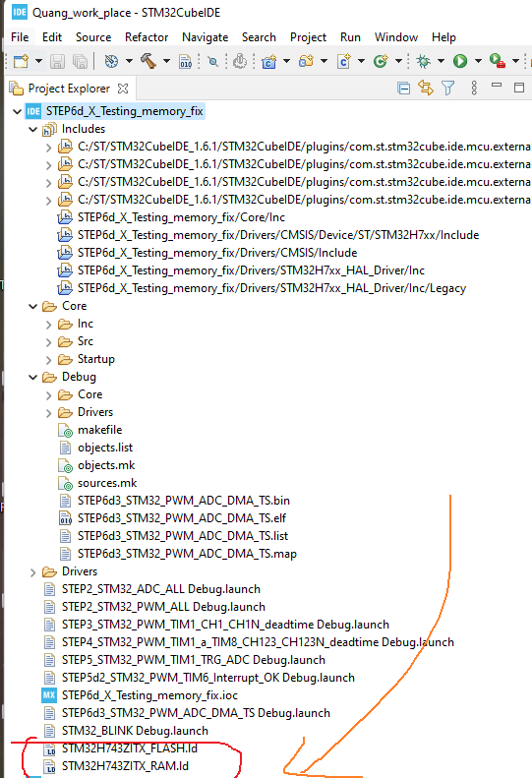Select STEP6d3_STM32_PWM_ADC_DMA_TS.map file
532x778 pixels.
[x=187, y=554]
